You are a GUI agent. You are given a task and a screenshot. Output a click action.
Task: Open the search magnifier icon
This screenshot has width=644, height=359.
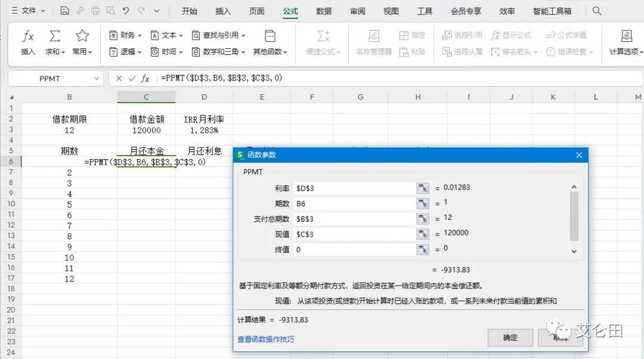[x=597, y=11]
